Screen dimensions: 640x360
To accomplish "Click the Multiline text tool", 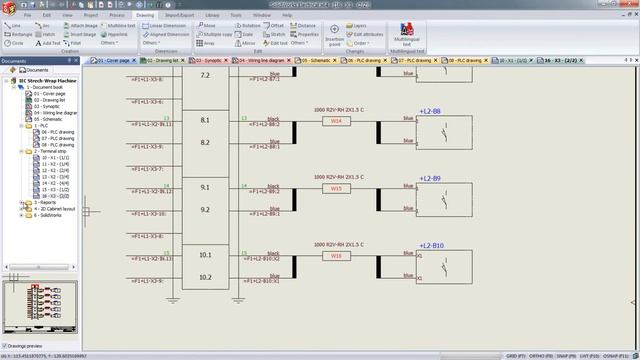I will (x=118, y=25).
